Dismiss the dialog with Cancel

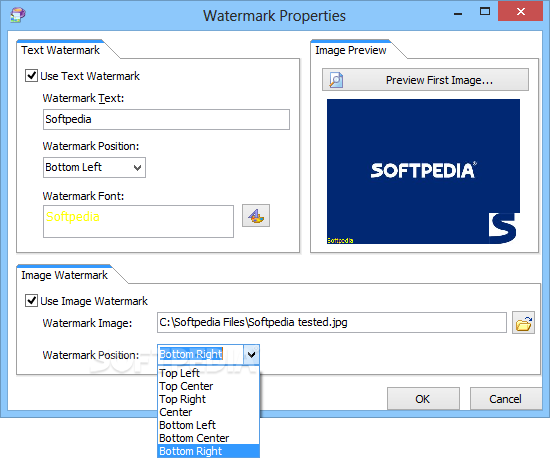pyautogui.click(x=506, y=398)
